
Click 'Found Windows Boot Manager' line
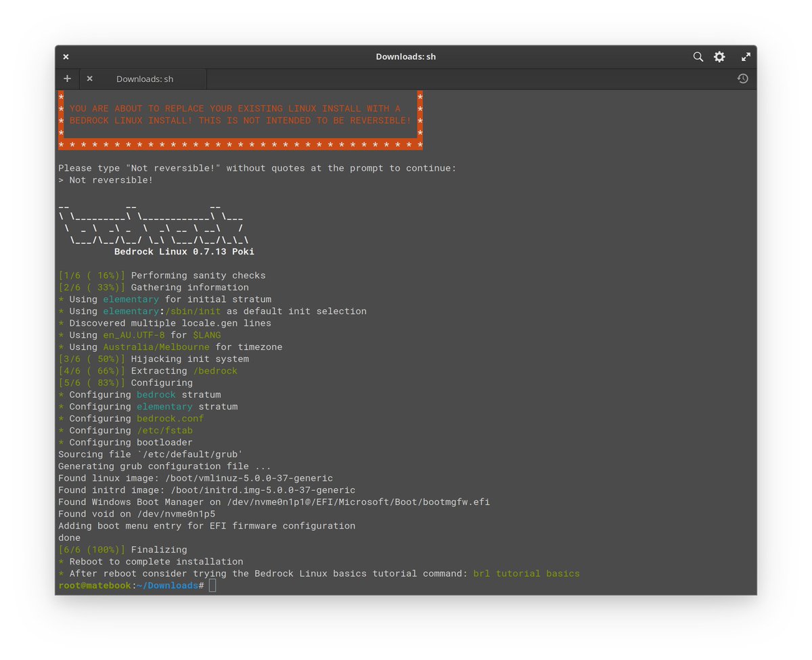274,502
